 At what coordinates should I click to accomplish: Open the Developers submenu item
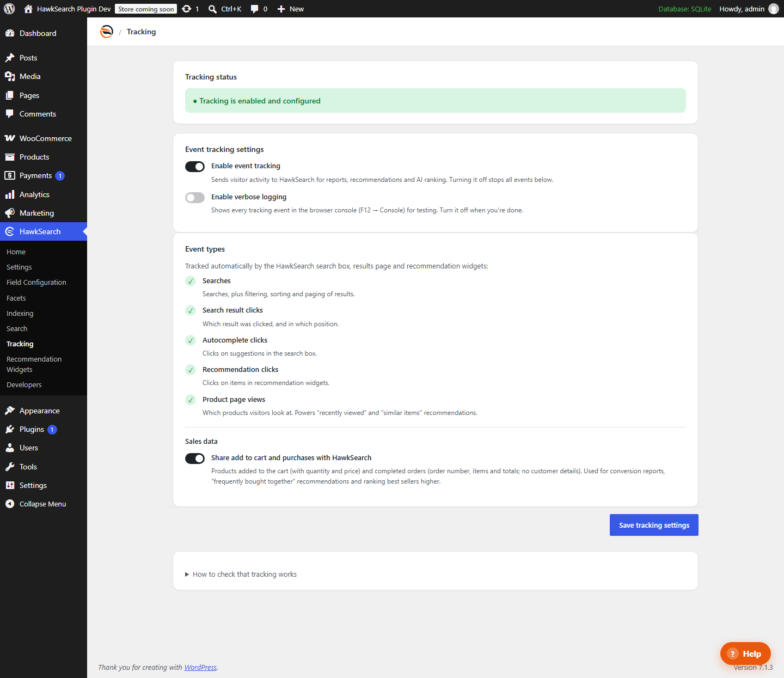(24, 384)
